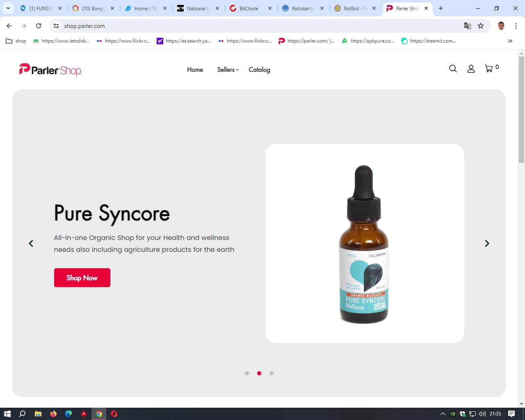This screenshot has height=420, width=525.
Task: Launch Firefox from the taskbar
Action: click(x=53, y=414)
